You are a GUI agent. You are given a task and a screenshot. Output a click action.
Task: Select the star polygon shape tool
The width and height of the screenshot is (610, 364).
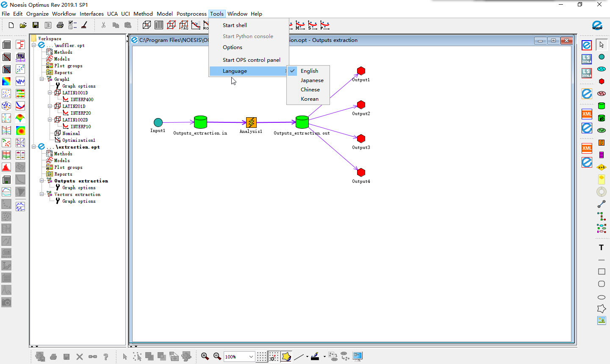coord(602,309)
